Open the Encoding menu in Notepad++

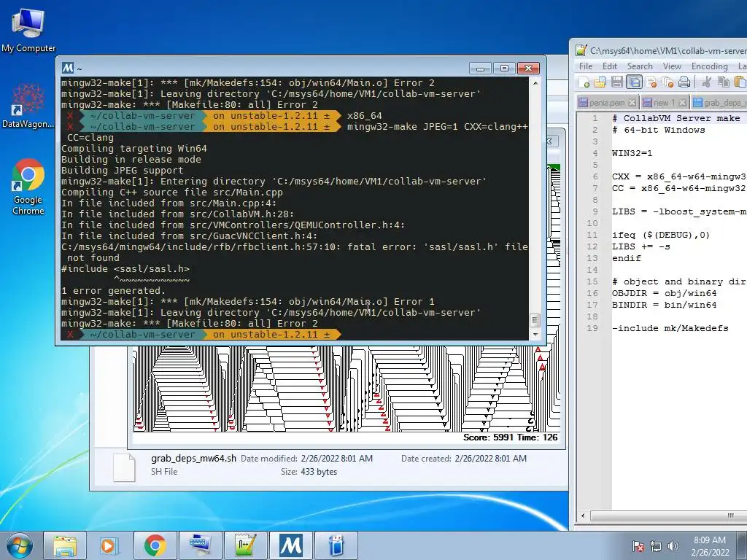(709, 66)
